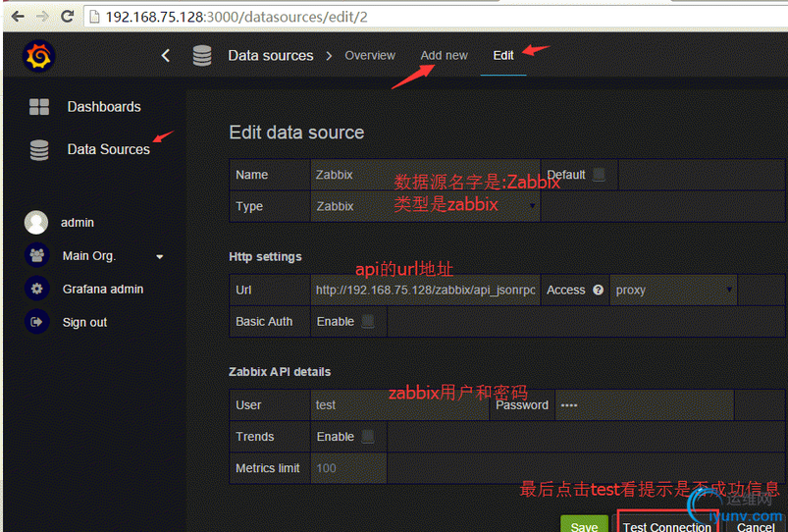Image resolution: width=788 pixels, height=532 pixels.
Task: Open the Add new tab
Action: pos(445,55)
